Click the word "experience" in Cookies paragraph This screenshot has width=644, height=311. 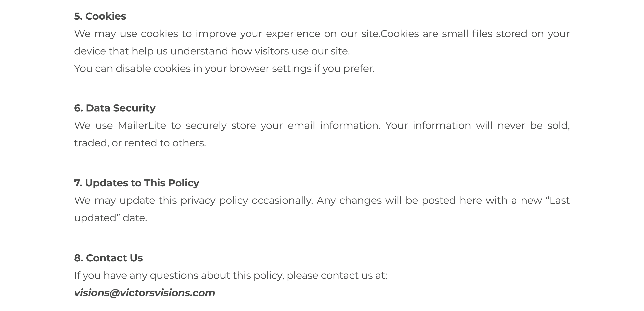[x=293, y=34]
